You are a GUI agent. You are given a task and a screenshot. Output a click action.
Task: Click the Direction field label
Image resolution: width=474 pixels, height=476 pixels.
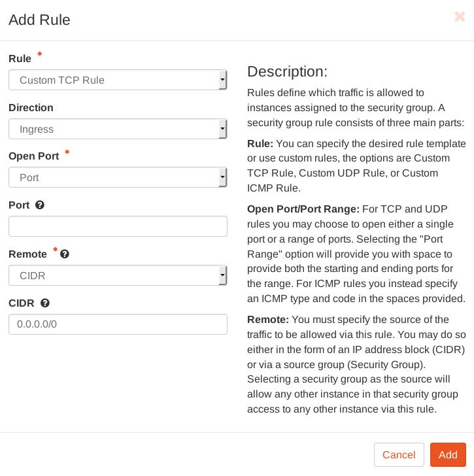31,108
